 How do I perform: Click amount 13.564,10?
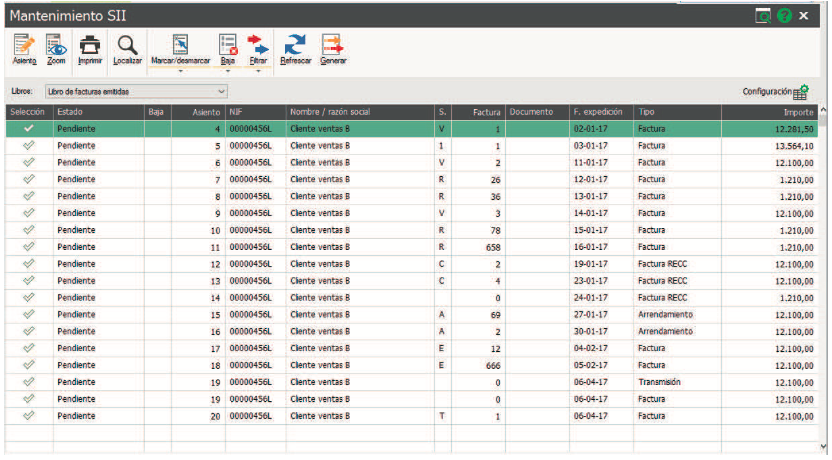coord(769,146)
